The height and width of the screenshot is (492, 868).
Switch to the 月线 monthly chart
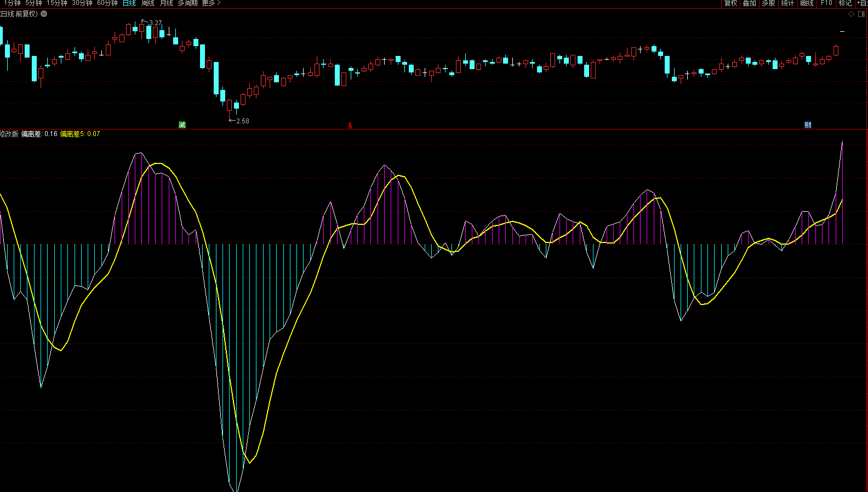point(166,3)
